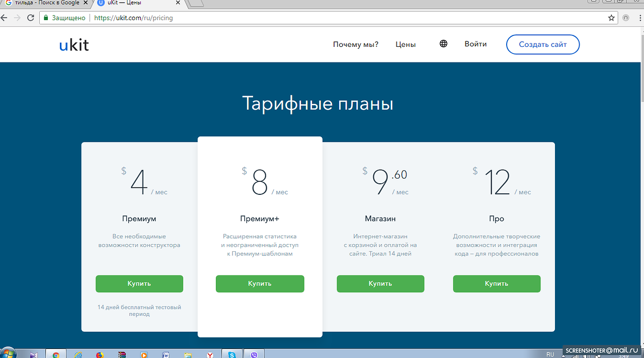Image resolution: width=644 pixels, height=358 pixels.
Task: Click the Премиум+ plan title
Action: click(x=260, y=219)
